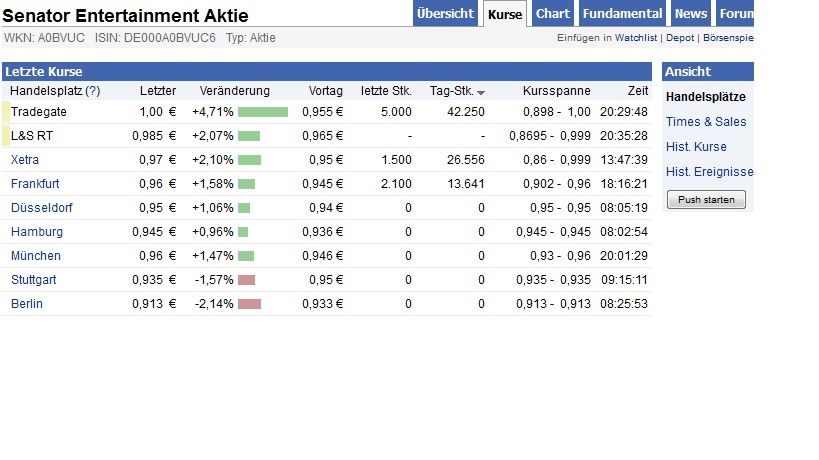Open the Hamburg exchange link
Screen dimensions: 819x460
pyautogui.click(x=37, y=232)
